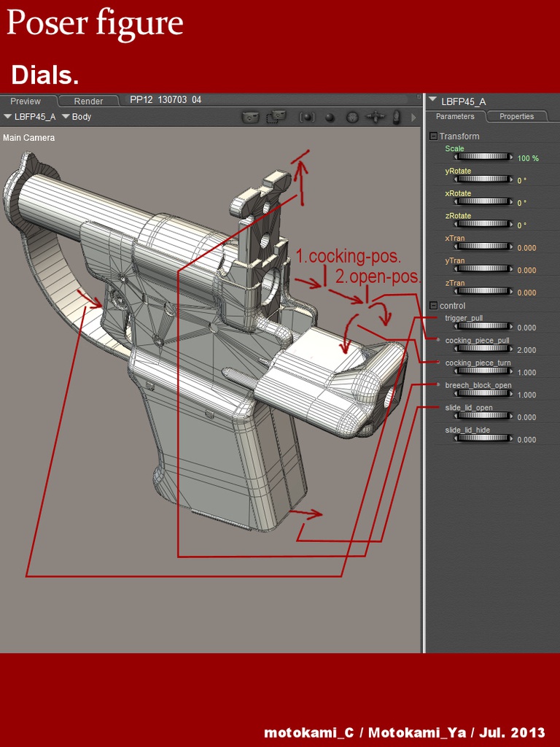This screenshot has height=747, width=560.
Task: Expand hidden toolbar items with the right arrow
Action: tap(413, 117)
